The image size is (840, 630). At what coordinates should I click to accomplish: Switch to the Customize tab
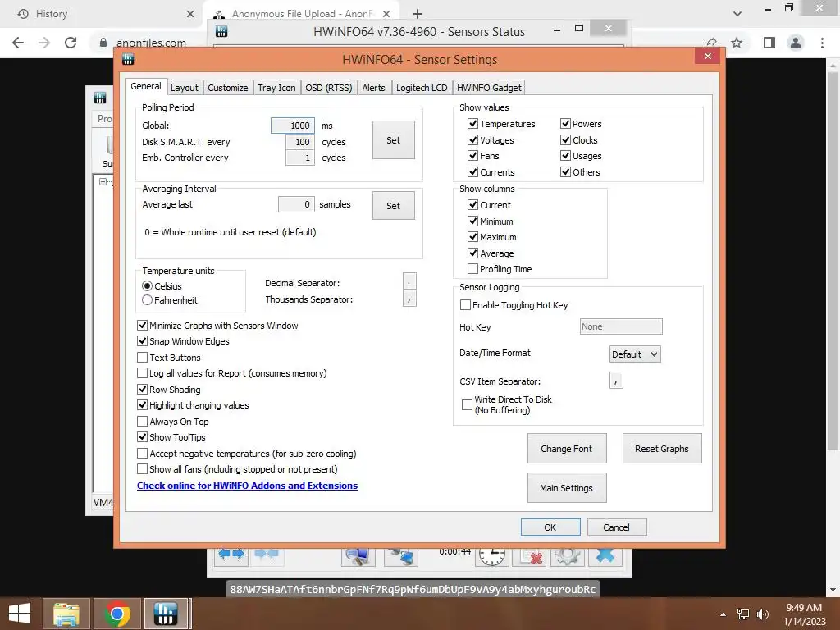click(x=228, y=88)
